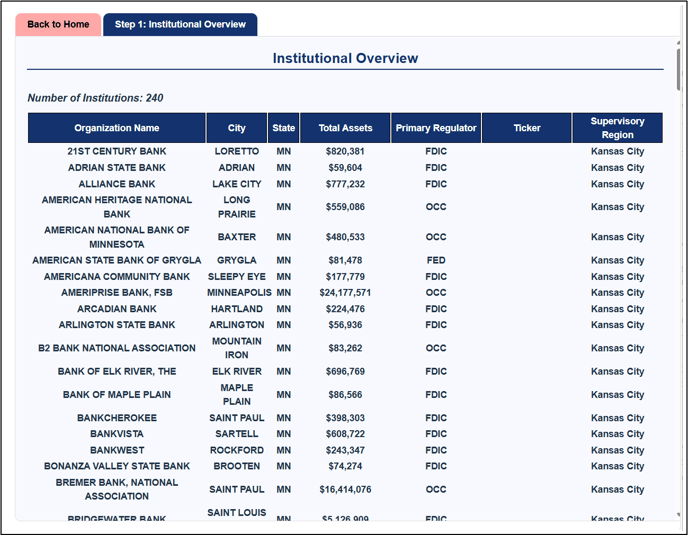The height and width of the screenshot is (535, 688).
Task: Click the SARTELL city cell
Action: pos(236,434)
